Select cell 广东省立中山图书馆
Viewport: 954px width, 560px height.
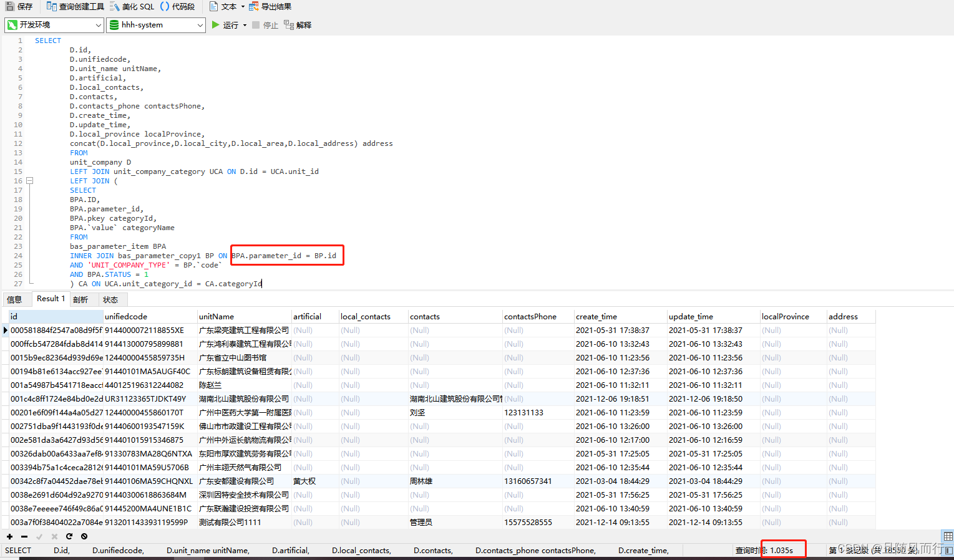click(x=244, y=357)
